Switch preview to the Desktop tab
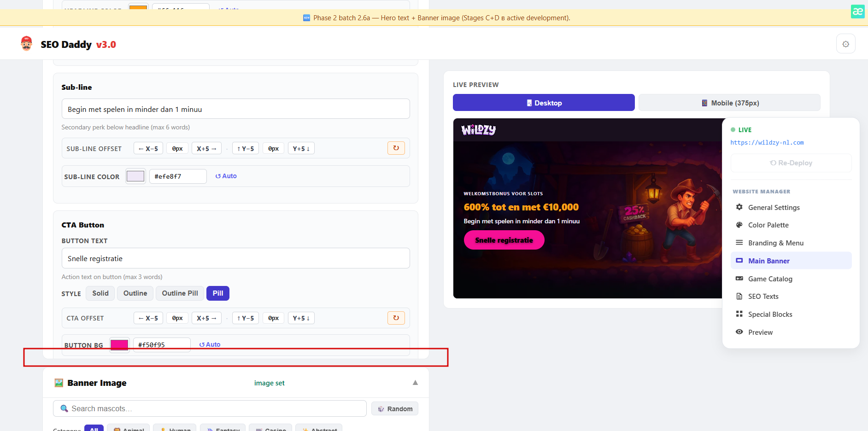868x431 pixels. [544, 103]
